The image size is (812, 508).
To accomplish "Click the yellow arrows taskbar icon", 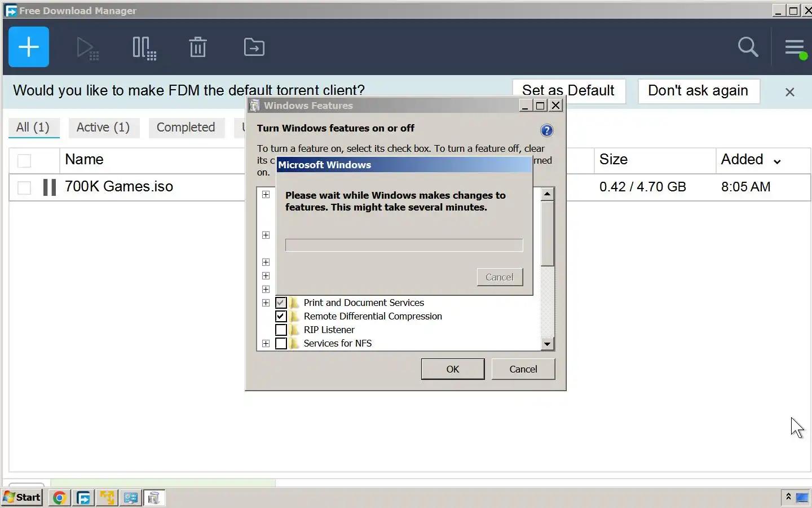I will (107, 498).
